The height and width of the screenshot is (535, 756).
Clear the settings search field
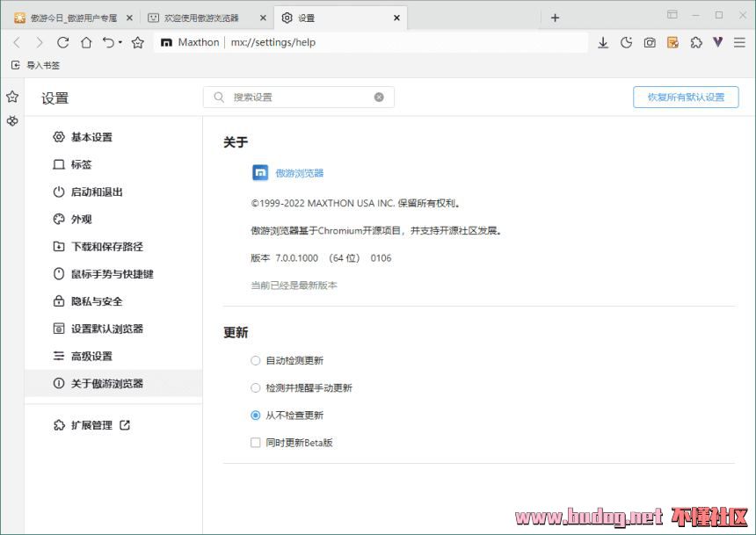(379, 98)
